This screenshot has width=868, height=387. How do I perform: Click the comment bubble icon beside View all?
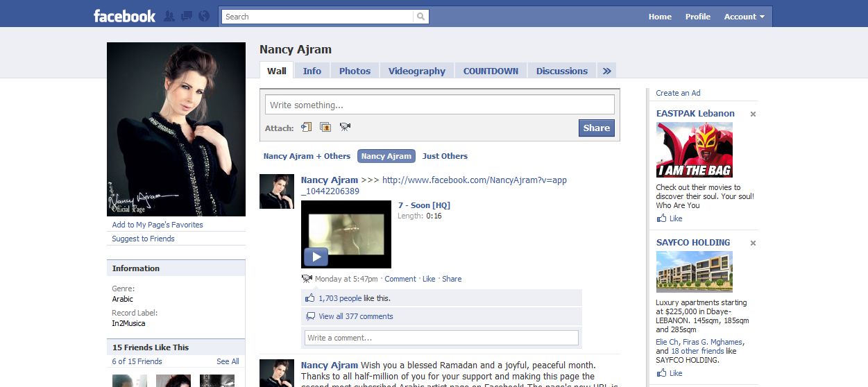pos(310,316)
